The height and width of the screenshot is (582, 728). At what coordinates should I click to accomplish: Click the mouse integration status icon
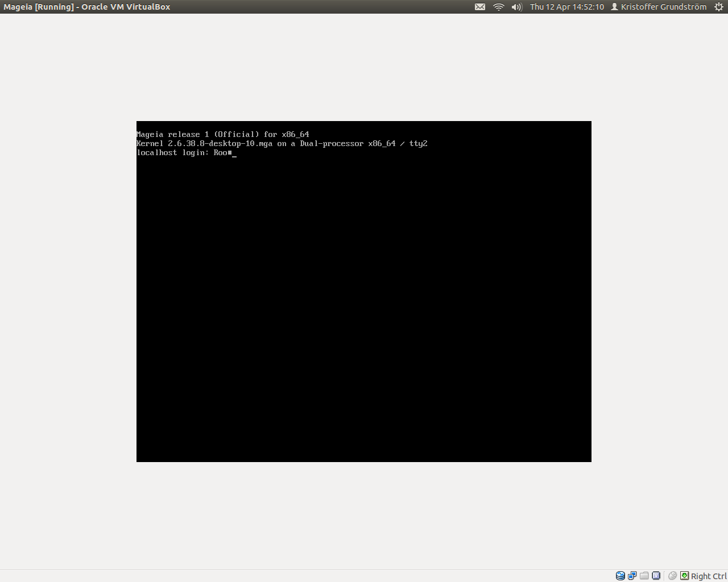(x=673, y=576)
